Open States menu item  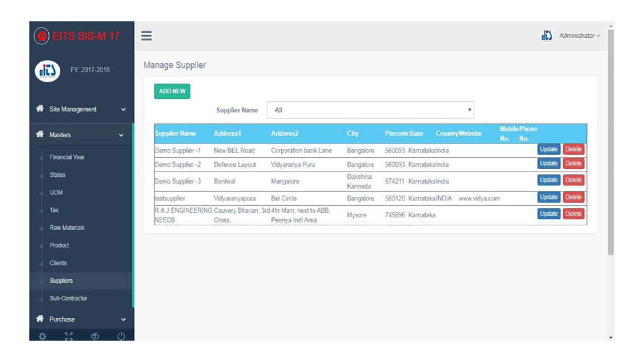tap(57, 175)
